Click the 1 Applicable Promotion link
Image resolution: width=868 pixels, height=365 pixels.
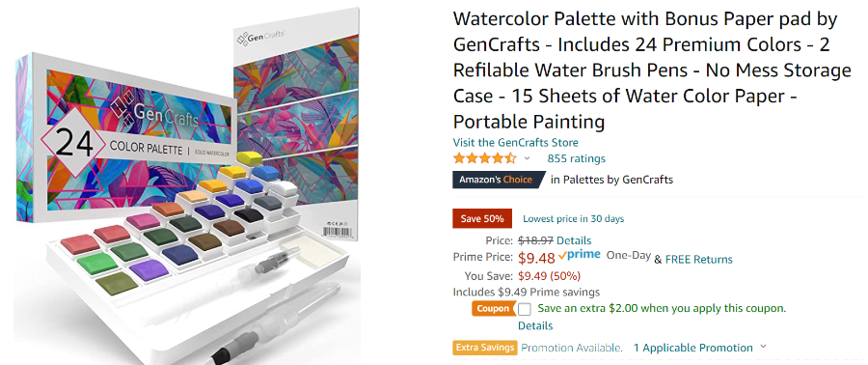point(693,348)
